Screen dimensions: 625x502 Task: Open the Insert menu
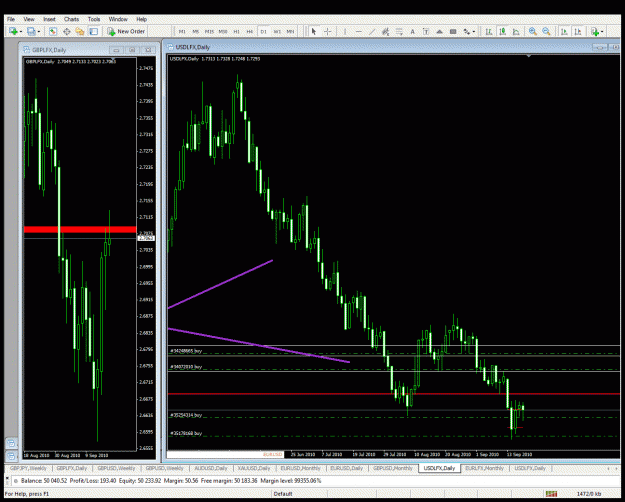pyautogui.click(x=49, y=19)
